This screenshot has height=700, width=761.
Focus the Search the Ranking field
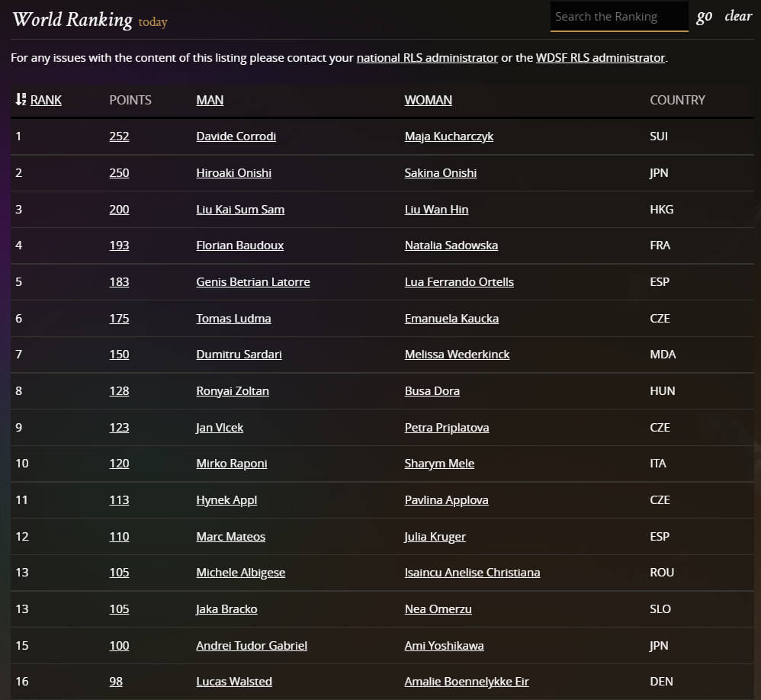point(618,17)
